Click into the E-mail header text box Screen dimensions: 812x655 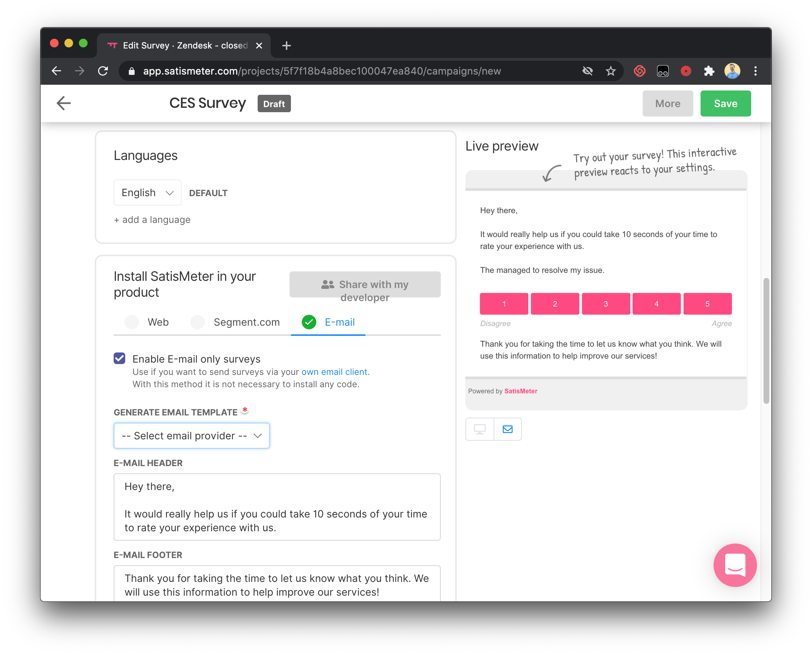(x=277, y=507)
